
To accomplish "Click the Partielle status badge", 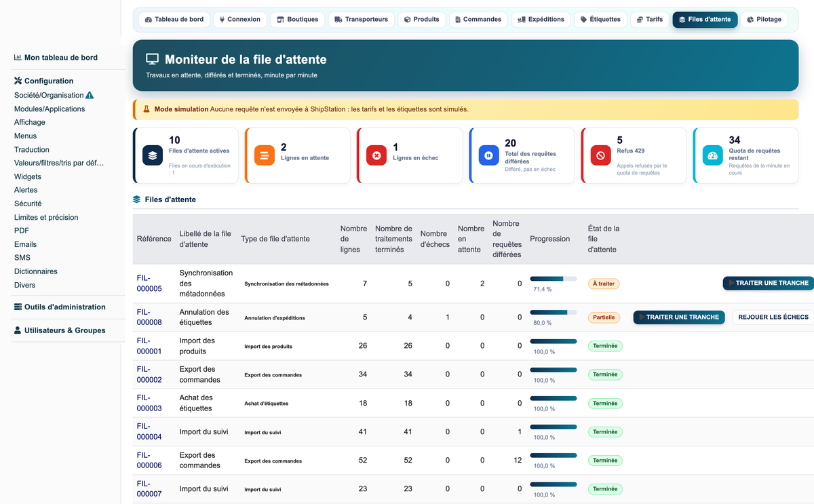I will point(604,317).
